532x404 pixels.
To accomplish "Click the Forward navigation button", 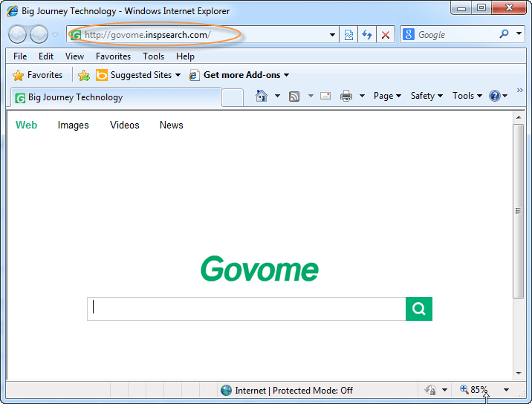I will (39, 34).
